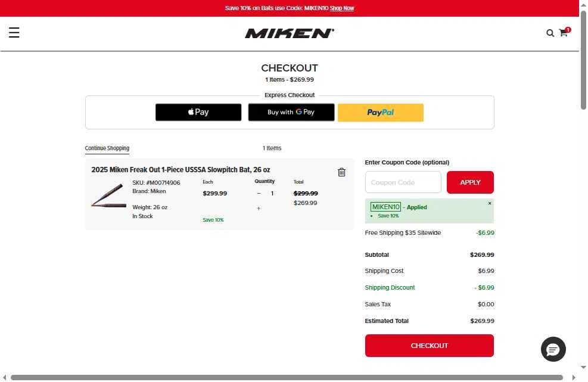Select the SKU #M00714906 text
588x382 pixels.
click(156, 183)
